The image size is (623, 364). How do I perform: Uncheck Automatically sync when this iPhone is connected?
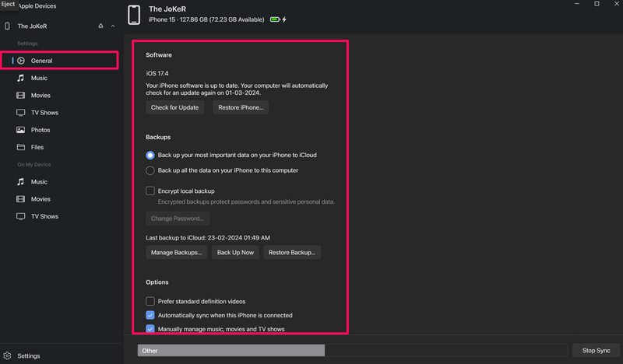pyautogui.click(x=150, y=315)
